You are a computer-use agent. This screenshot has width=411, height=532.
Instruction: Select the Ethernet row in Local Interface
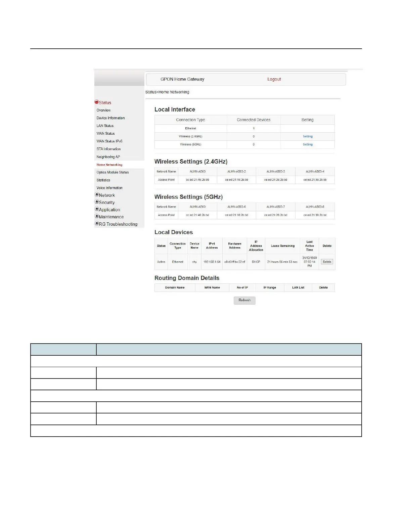click(244, 128)
